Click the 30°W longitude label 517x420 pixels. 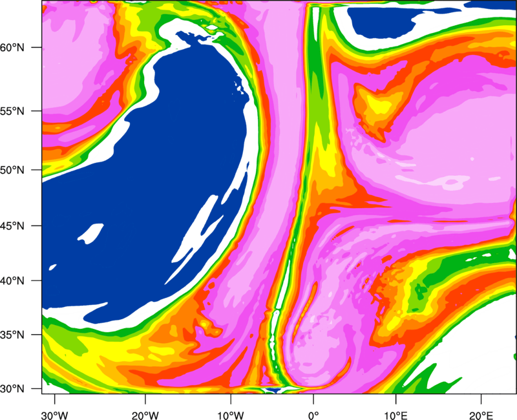[x=54, y=415]
